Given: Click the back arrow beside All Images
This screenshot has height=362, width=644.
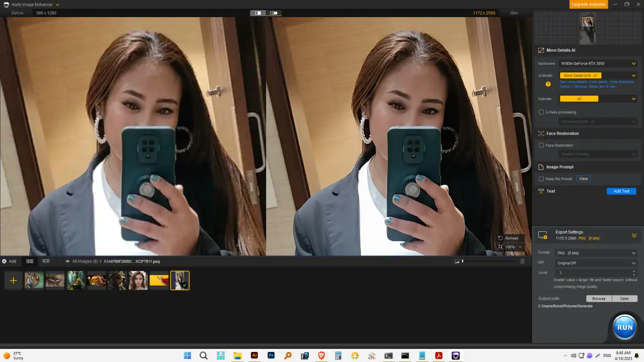Looking at the screenshot, I should 67,261.
